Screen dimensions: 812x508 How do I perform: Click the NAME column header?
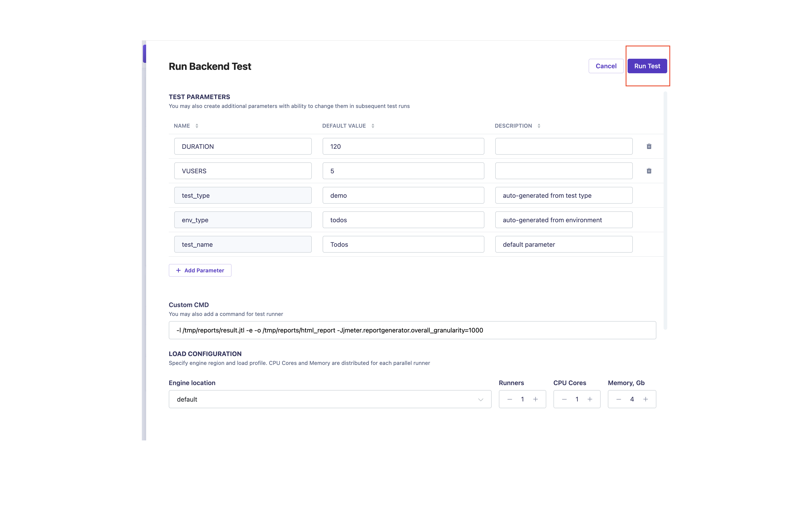click(181, 126)
